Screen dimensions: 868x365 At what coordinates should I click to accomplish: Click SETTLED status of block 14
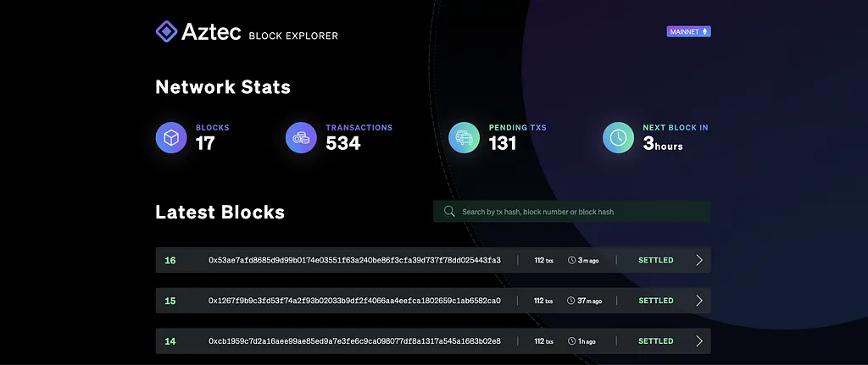pos(656,341)
